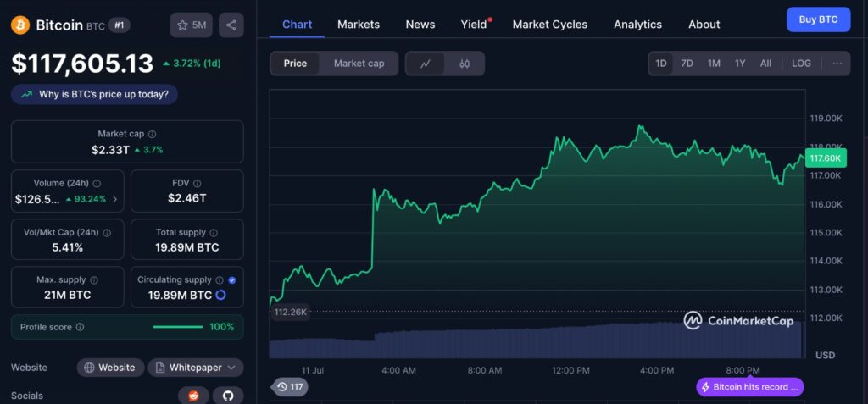The image size is (868, 404).
Task: Expand the Whitepaper dropdown
Action: click(196, 368)
